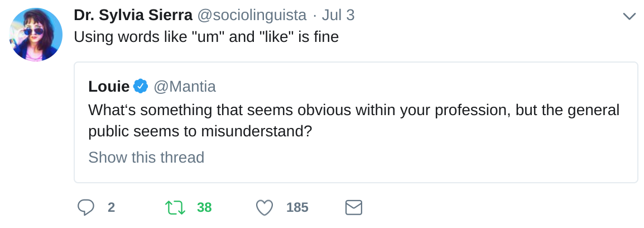Viewport: 644px width, 228px height.
Task: Expand the tweet options chevron menu
Action: [629, 16]
